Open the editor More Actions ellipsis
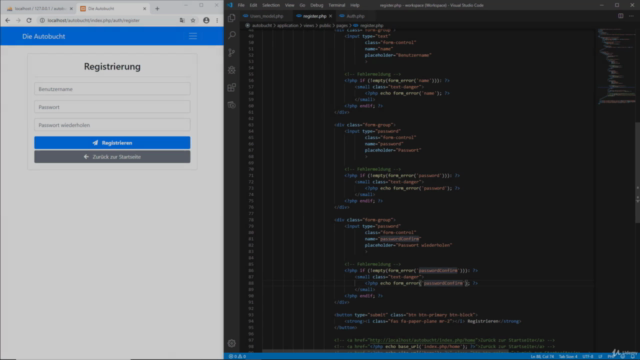The width and height of the screenshot is (640, 360). pyautogui.click(x=631, y=16)
